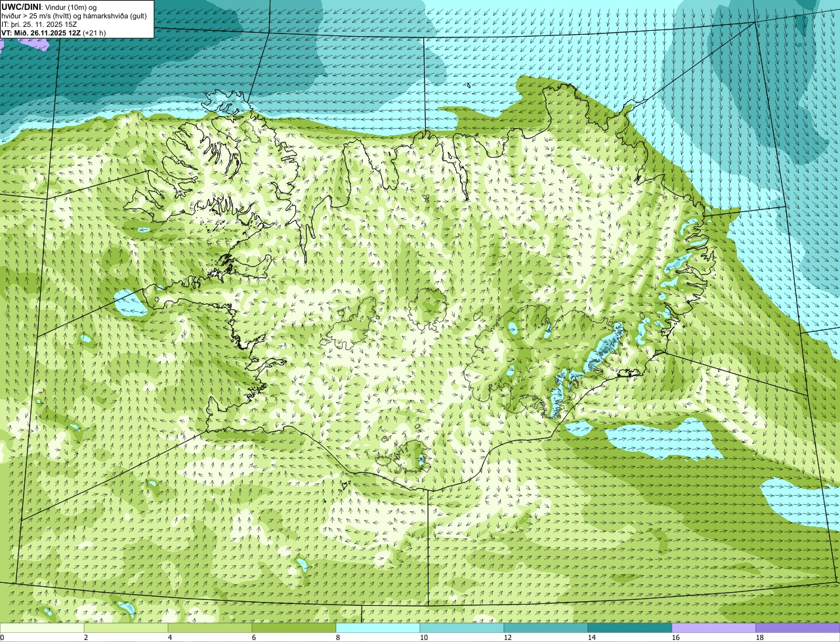
Task: Pick the 16–18 m/s lavender swatch
Action: [x=714, y=628]
